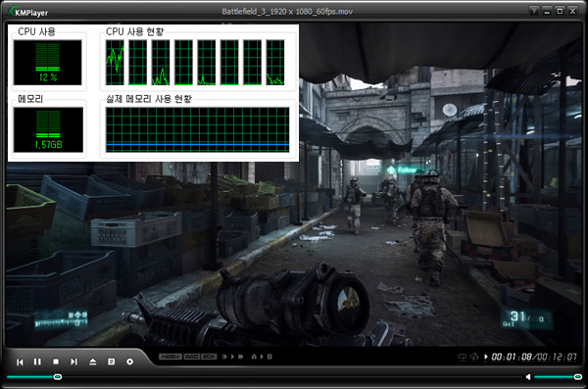
Task: Click the AAC audio codec indicator
Action: (x=192, y=357)
